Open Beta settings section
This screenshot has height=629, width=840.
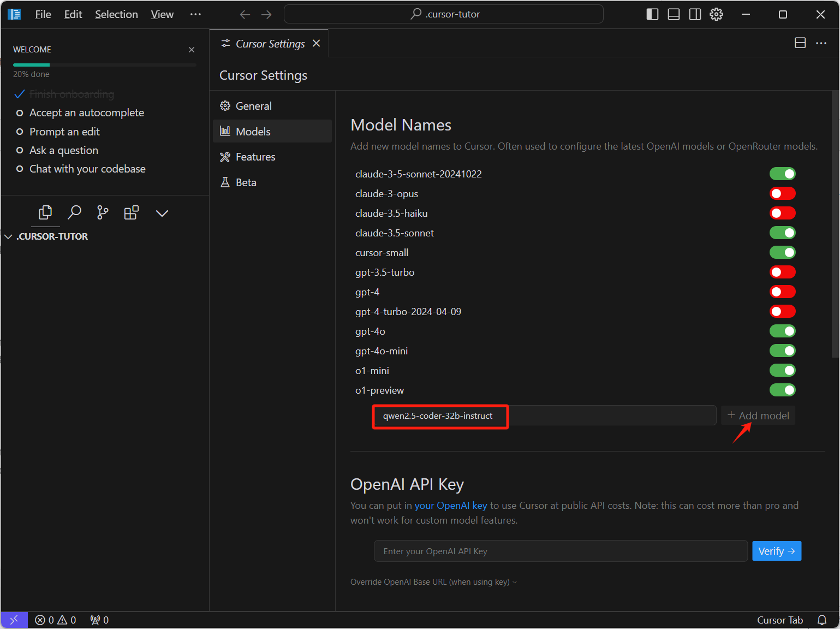272,182
